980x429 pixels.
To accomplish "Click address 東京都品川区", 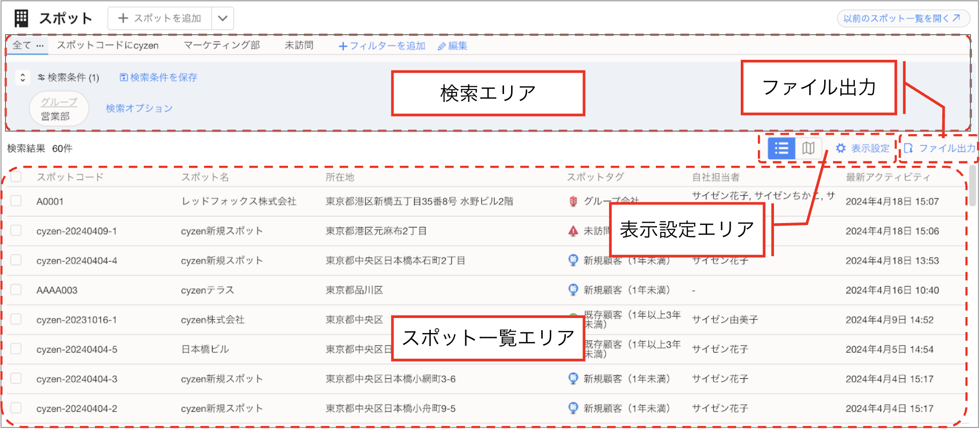I will coord(354,290).
